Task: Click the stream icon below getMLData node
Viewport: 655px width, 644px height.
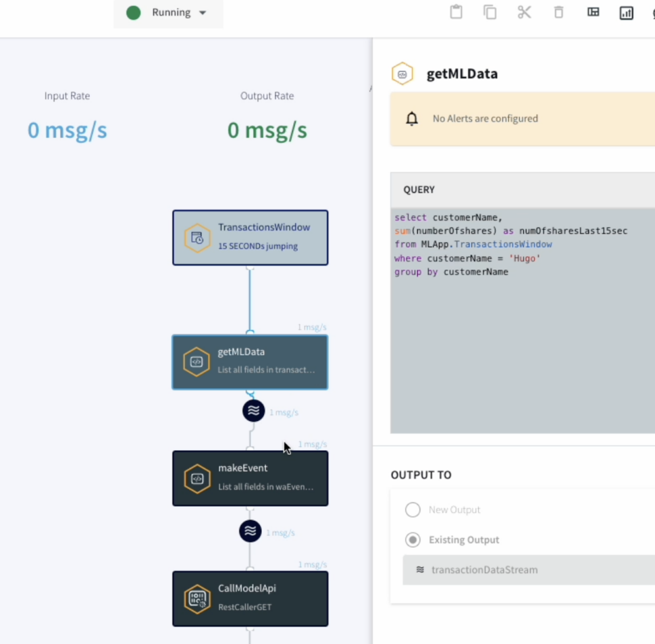Action: pos(253,411)
